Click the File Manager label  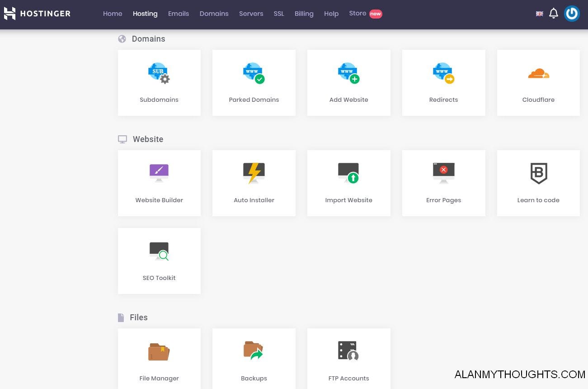[x=159, y=378]
